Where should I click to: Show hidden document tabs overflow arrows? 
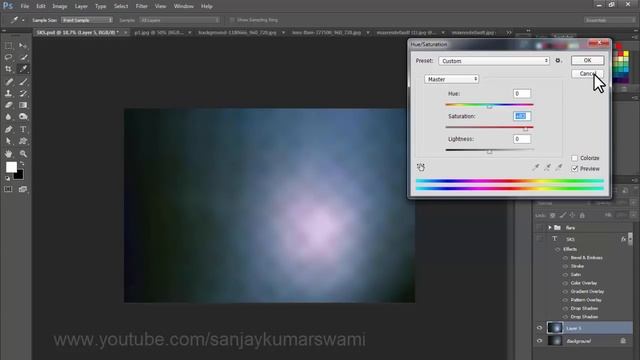tap(509, 32)
